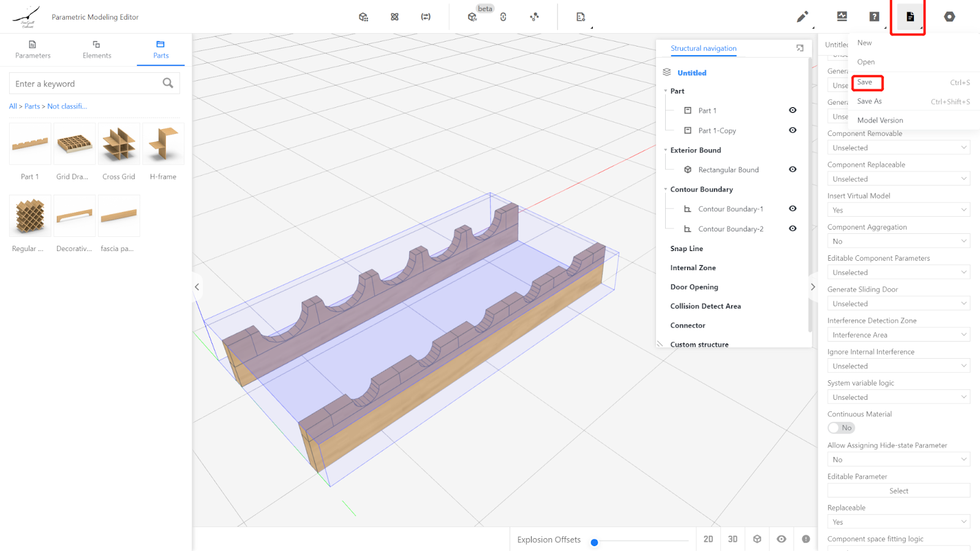This screenshot has height=551, width=980.
Task: Click the Select button under Editable Parameter
Action: click(898, 491)
